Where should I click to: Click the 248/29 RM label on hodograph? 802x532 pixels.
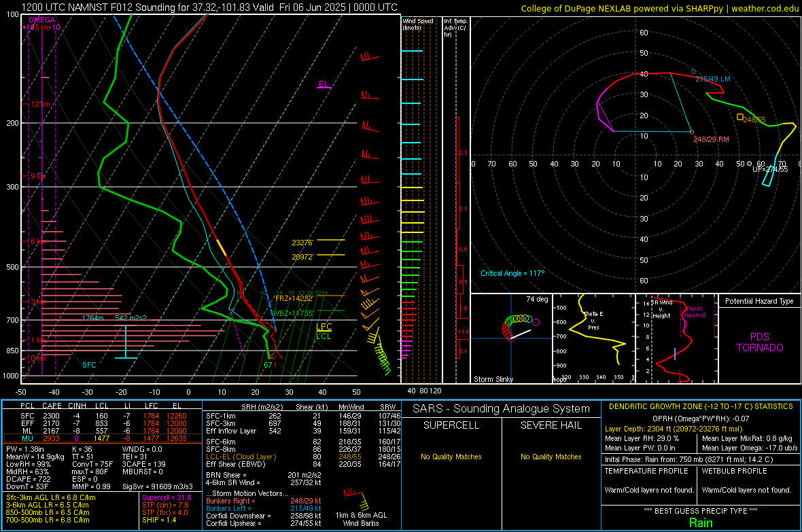click(x=711, y=139)
